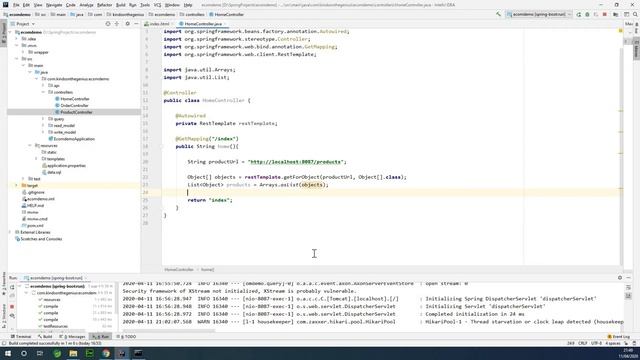
Task: Click HomeController breadcrumb below the editor
Action: click(179, 269)
